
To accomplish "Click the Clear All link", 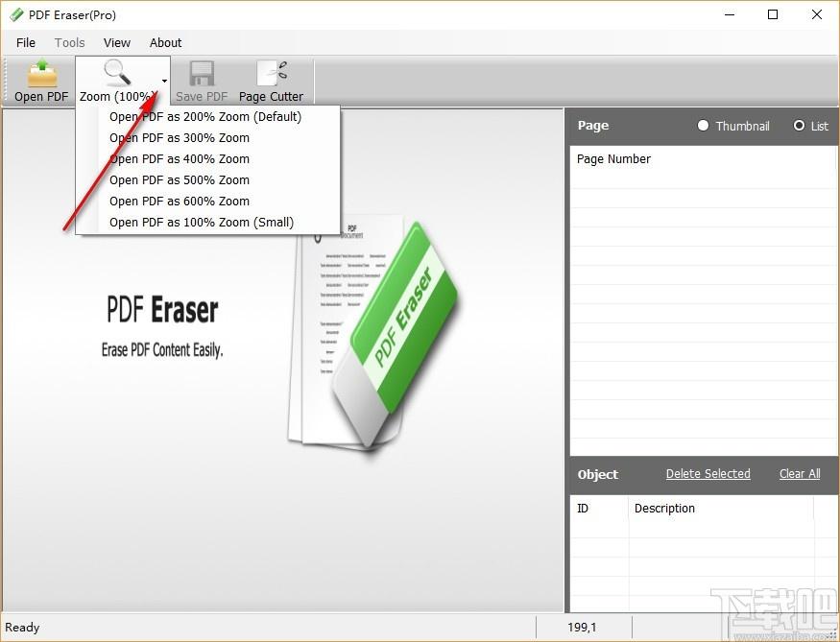I will 800,474.
